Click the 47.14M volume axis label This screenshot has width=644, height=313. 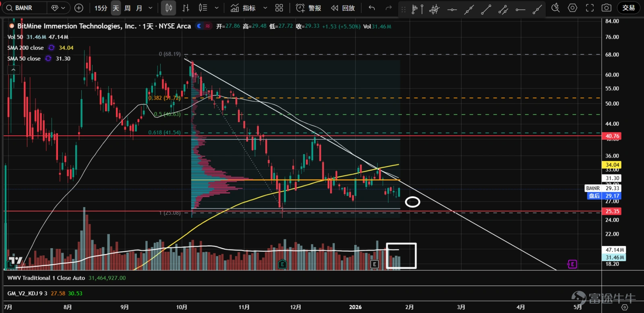(x=614, y=250)
